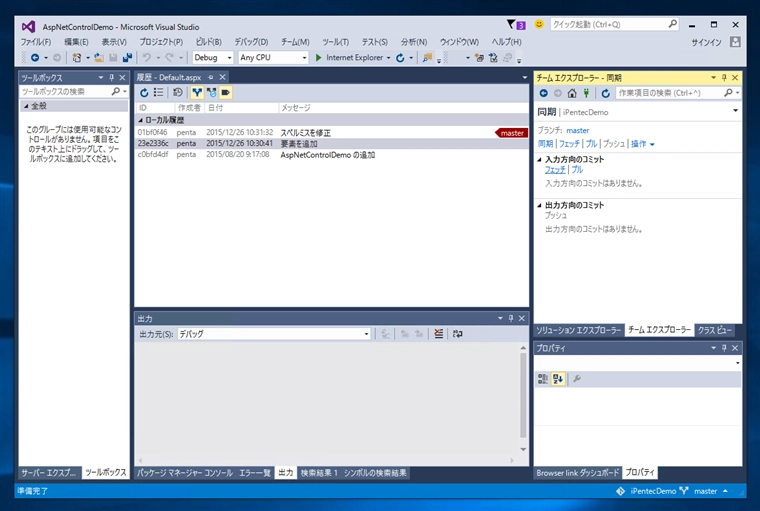This screenshot has height=511, width=760.
Task: Open the ビルド(B) menu
Action: (208, 42)
